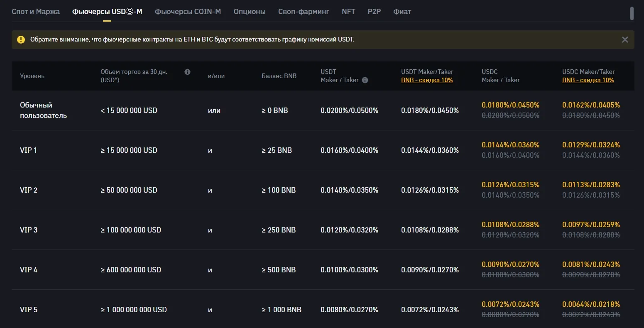
Task: Click the и/или column header
Action: tap(216, 76)
